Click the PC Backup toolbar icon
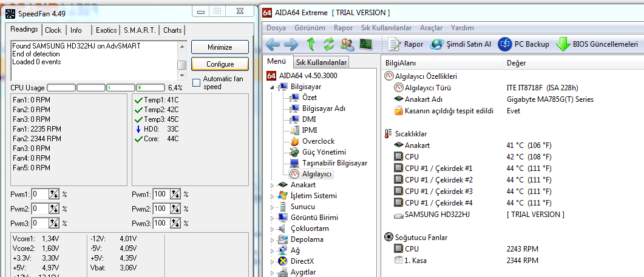The width and height of the screenshot is (644, 277). point(505,44)
